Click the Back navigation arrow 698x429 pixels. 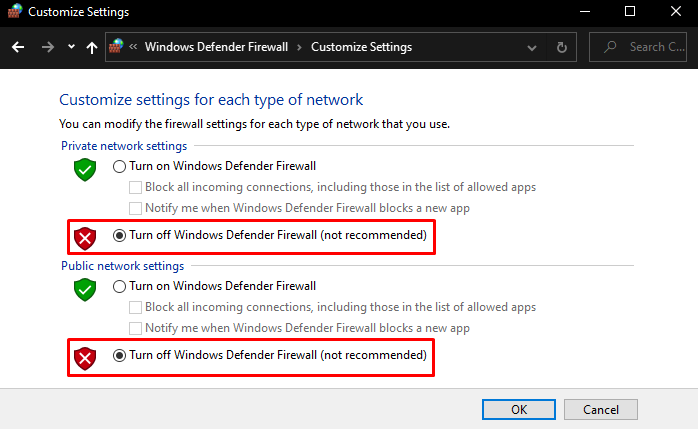(18, 47)
